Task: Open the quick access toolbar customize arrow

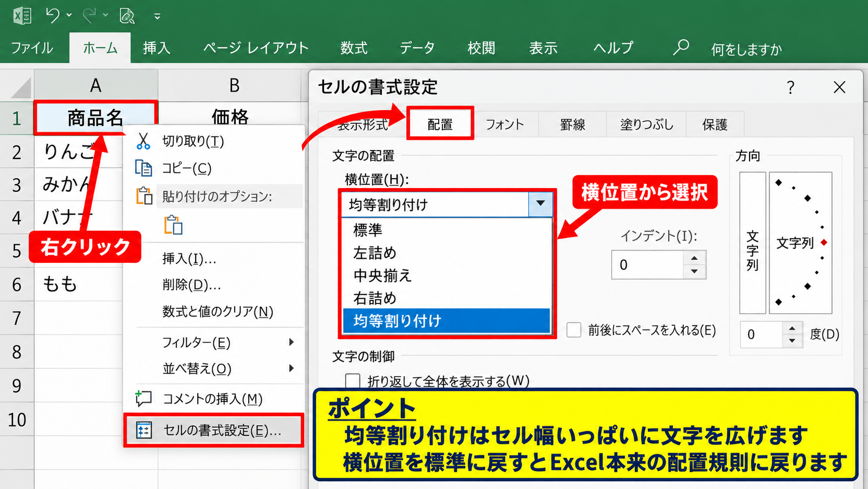Action: [157, 17]
